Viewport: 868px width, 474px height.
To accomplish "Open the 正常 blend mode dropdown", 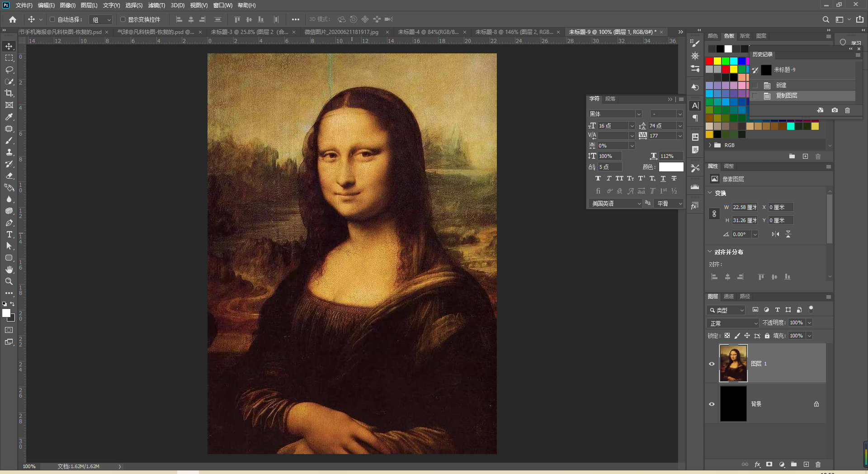I will coord(732,323).
